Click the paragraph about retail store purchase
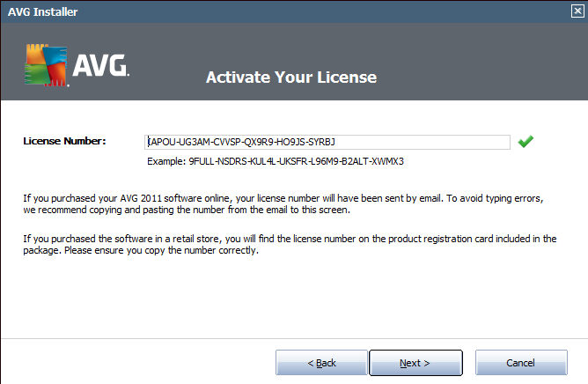 [290, 244]
